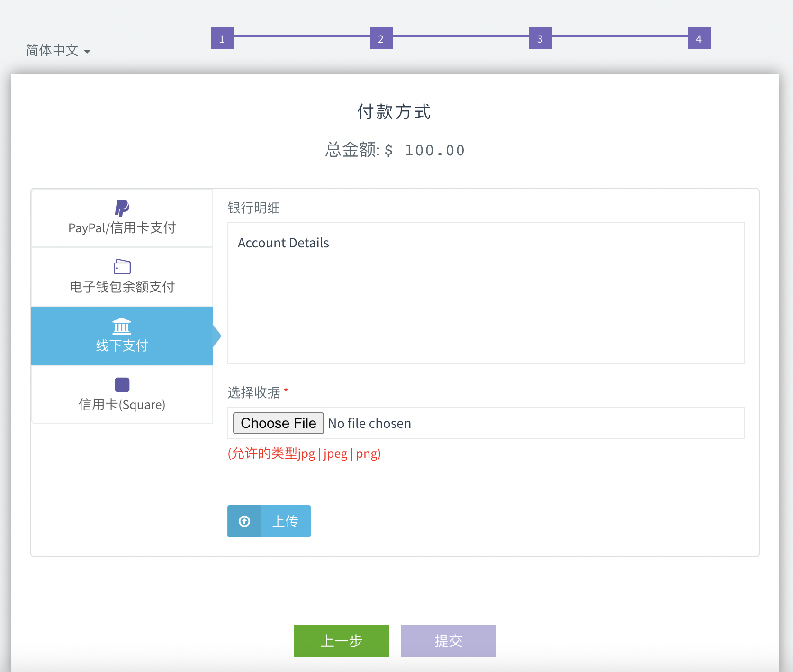
Task: Select the 信用卡(Square) payment tab
Action: pyautogui.click(x=122, y=396)
